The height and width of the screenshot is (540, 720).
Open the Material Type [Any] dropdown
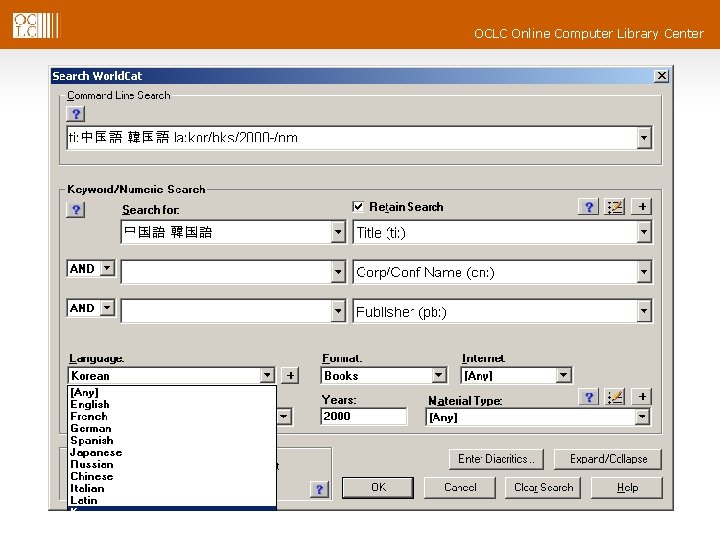642,417
